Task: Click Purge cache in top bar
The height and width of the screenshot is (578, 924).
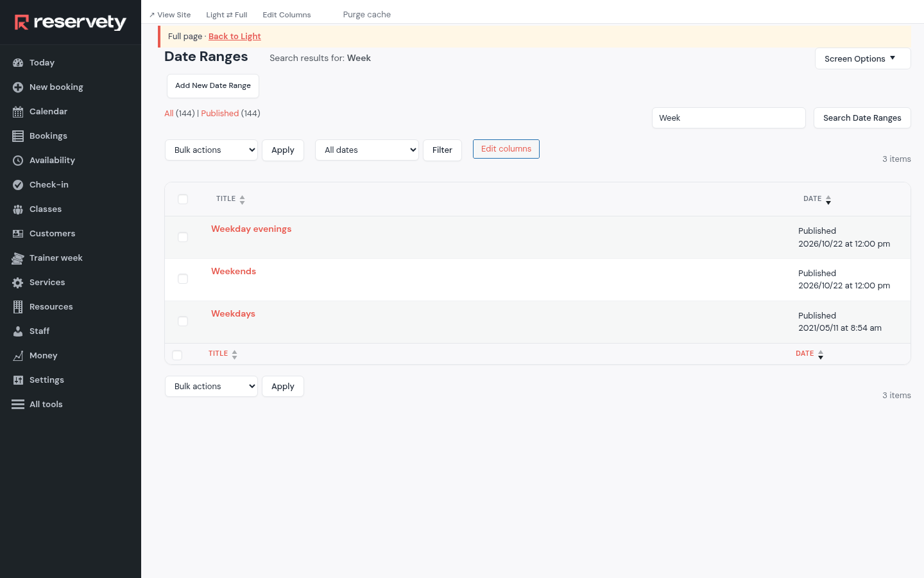Action: pyautogui.click(x=367, y=15)
